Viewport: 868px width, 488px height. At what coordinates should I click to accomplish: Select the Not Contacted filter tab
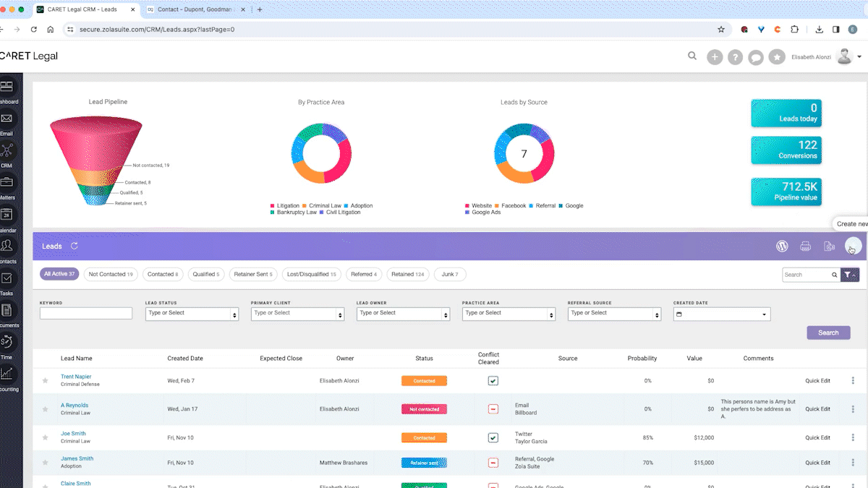click(x=110, y=274)
